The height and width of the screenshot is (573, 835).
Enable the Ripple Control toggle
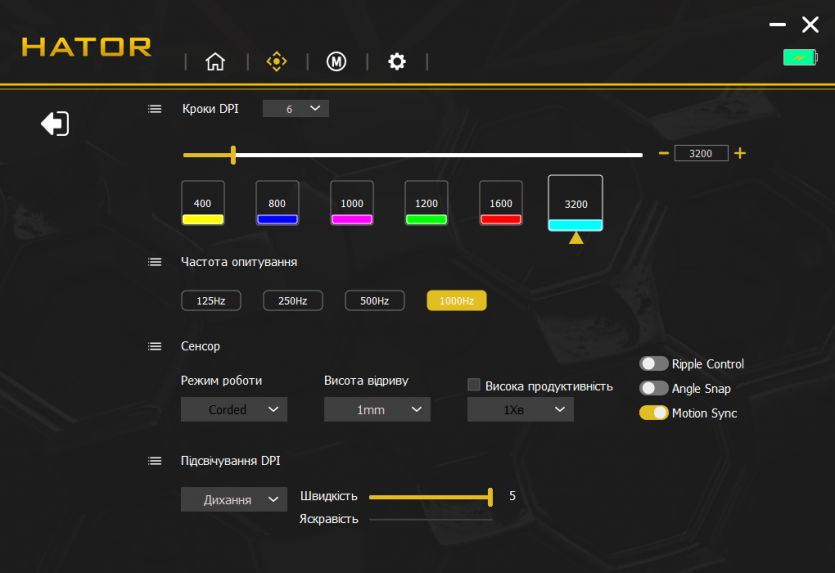point(654,364)
